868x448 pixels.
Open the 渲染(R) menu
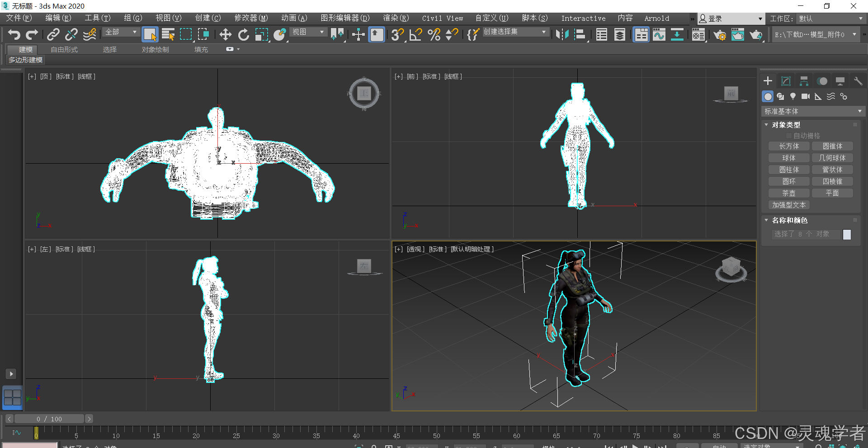[x=396, y=18]
